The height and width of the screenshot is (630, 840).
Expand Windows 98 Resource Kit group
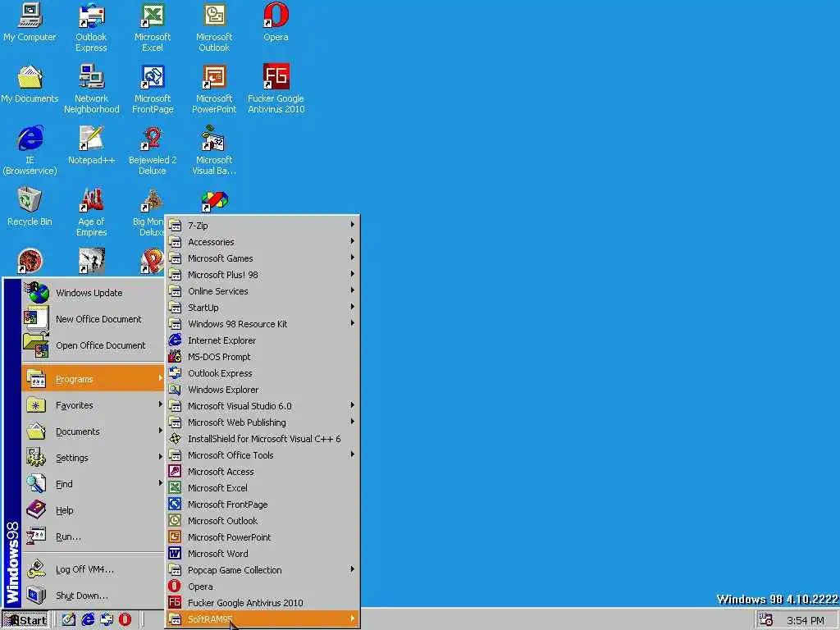[262, 324]
